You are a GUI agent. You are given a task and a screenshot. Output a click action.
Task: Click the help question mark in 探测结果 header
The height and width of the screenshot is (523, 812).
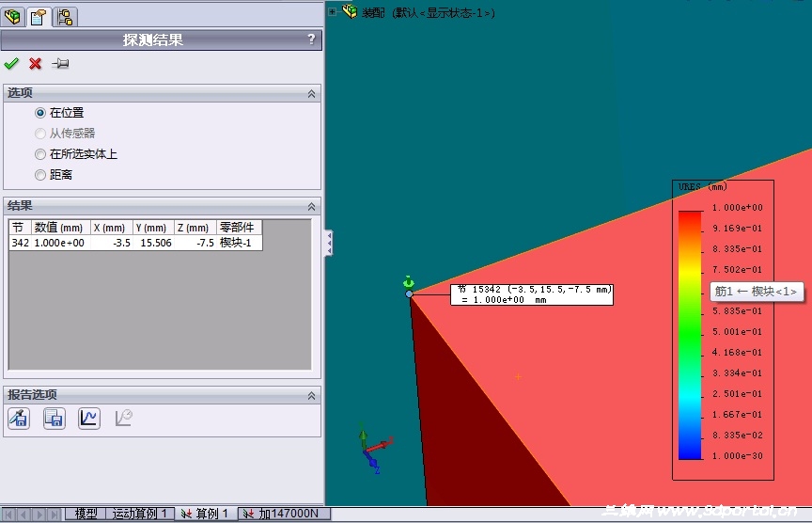click(311, 39)
